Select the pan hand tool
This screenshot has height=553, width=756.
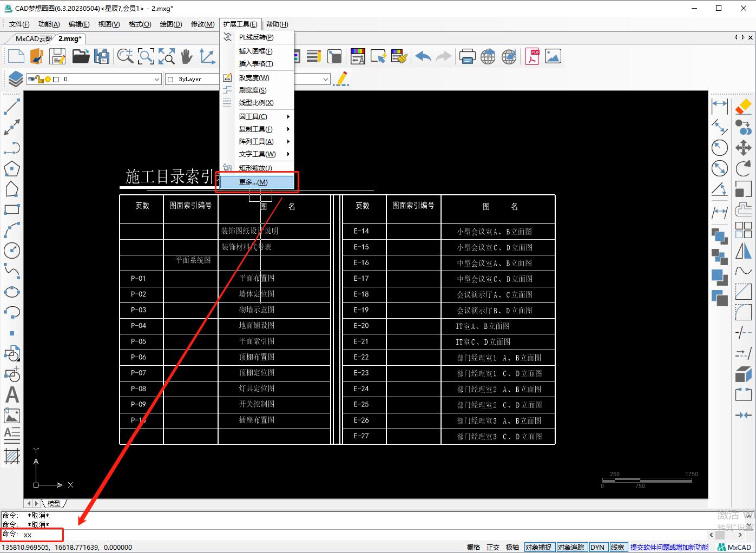click(187, 56)
